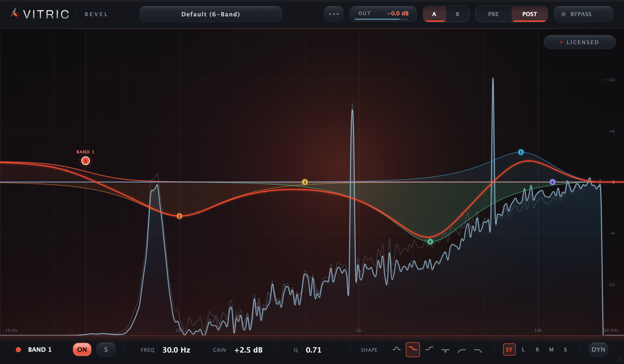Click the BAND 1 name in bottom bar

pos(40,350)
